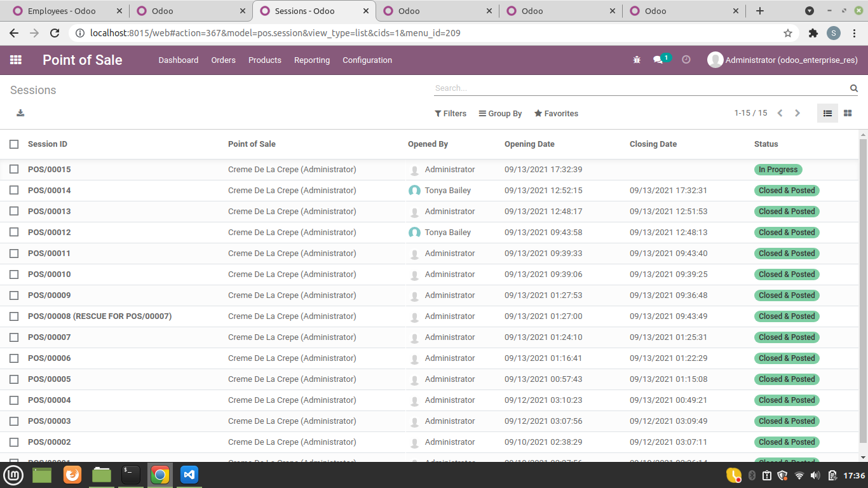
Task: Select the list view icon
Action: click(827, 112)
